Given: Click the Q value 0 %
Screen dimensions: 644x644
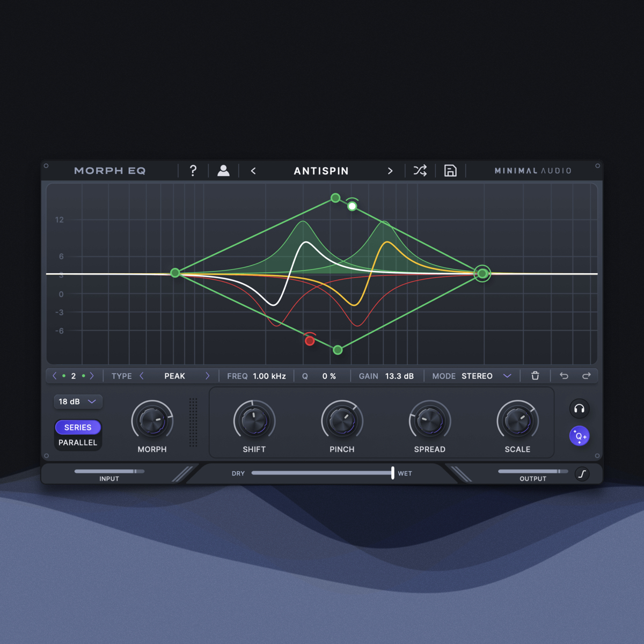Looking at the screenshot, I should click(329, 376).
